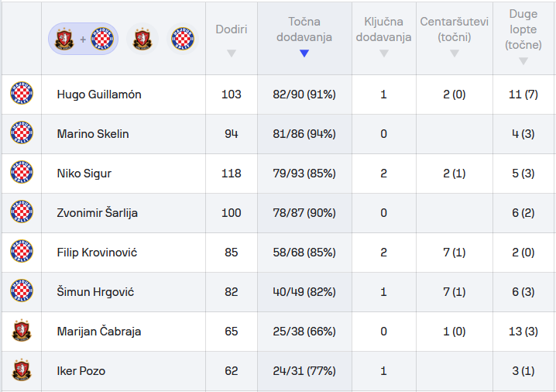Viewport: 556px width, 392px height.
Task: Click red crest beside Marijan Čabraja
Action: tap(21, 332)
